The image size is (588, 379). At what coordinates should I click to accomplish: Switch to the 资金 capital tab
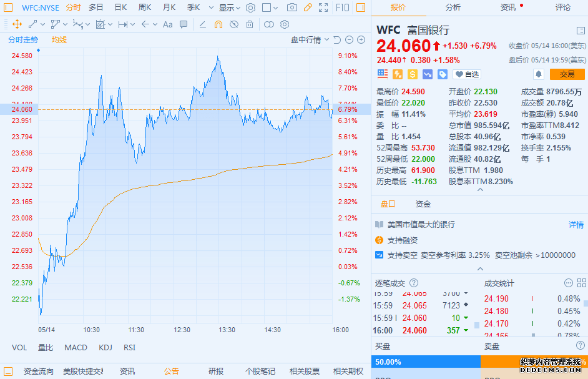point(423,204)
